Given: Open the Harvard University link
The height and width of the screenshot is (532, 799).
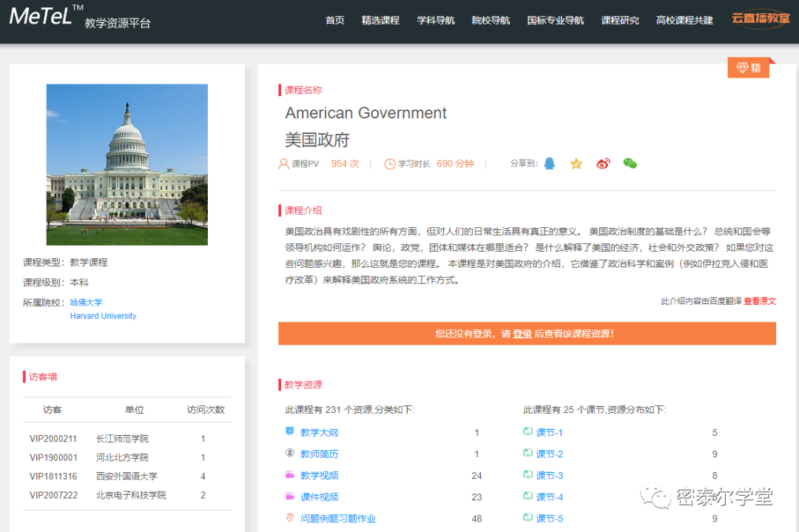Looking at the screenshot, I should [103, 316].
